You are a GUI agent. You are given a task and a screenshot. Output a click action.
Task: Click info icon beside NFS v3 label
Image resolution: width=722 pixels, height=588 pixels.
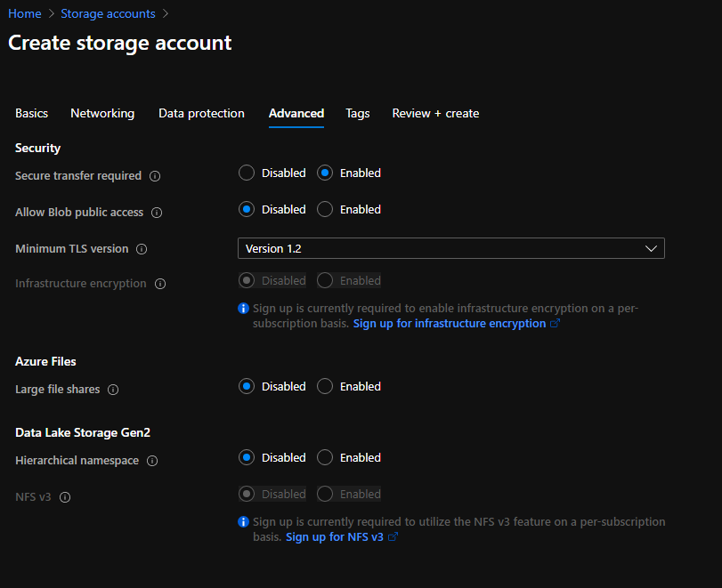65,497
